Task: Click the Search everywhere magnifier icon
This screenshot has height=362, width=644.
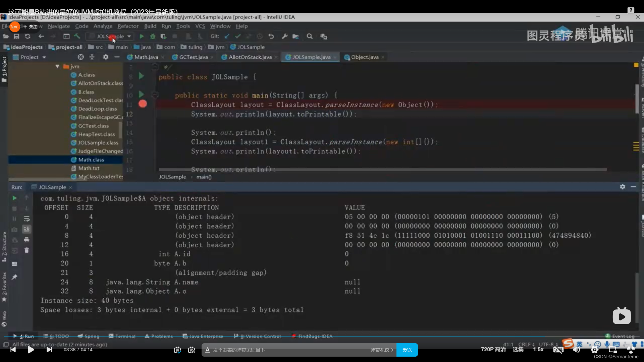Action: [310, 36]
